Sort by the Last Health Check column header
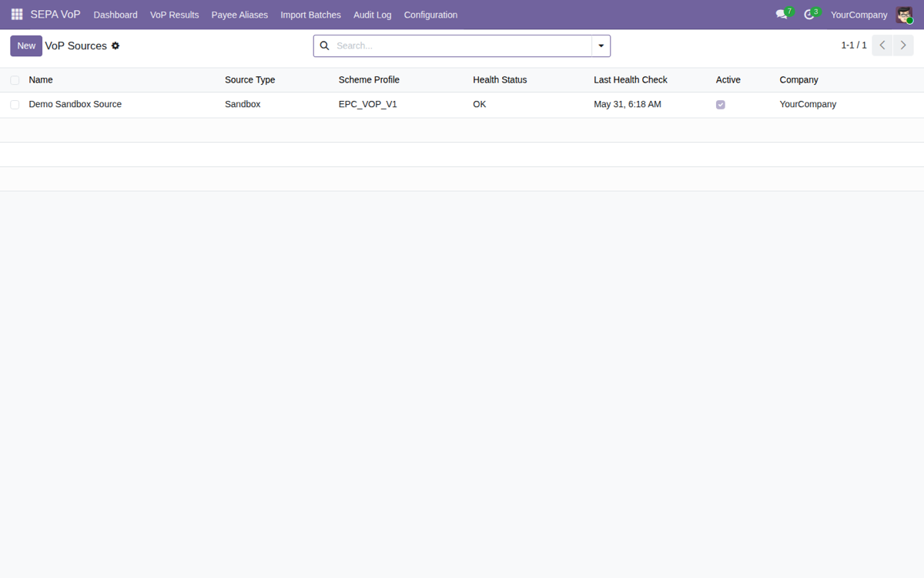Screen dimensions: 924x578 631,80
